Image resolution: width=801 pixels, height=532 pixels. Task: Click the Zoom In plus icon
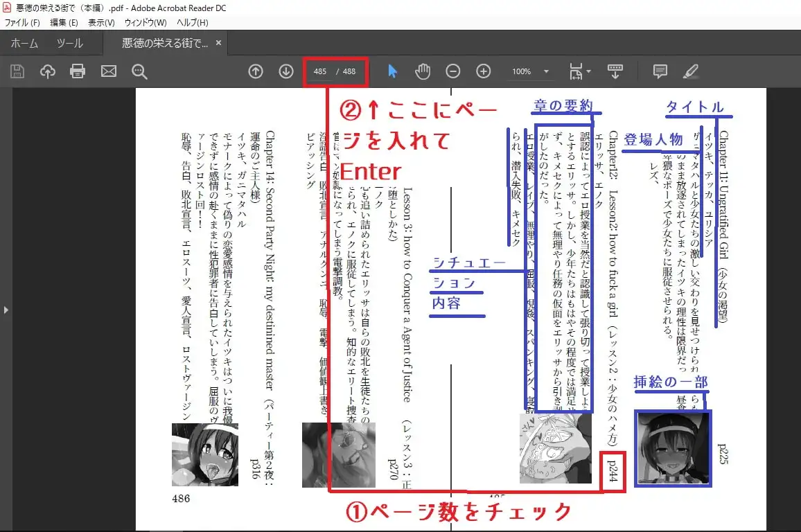tap(484, 71)
